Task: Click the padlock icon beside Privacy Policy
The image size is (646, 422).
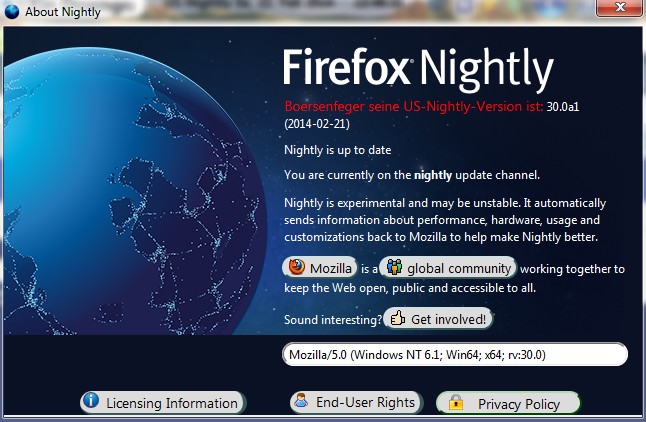Action: pos(456,402)
